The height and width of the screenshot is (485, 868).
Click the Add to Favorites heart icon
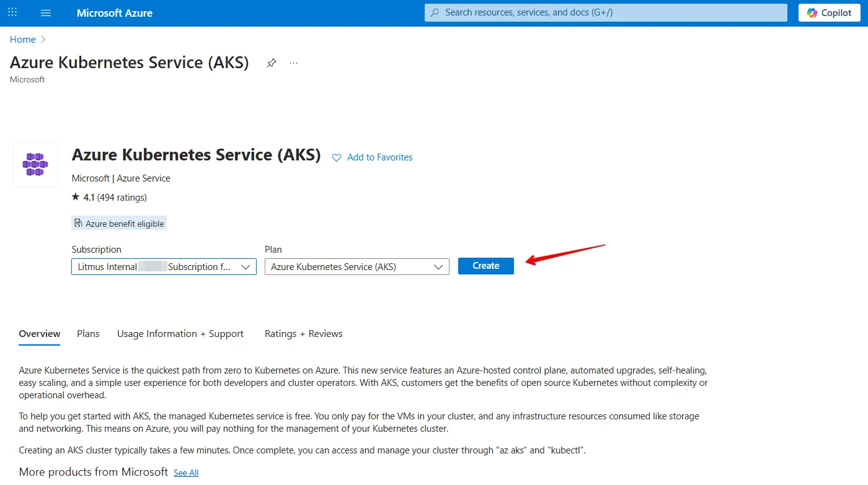[337, 158]
